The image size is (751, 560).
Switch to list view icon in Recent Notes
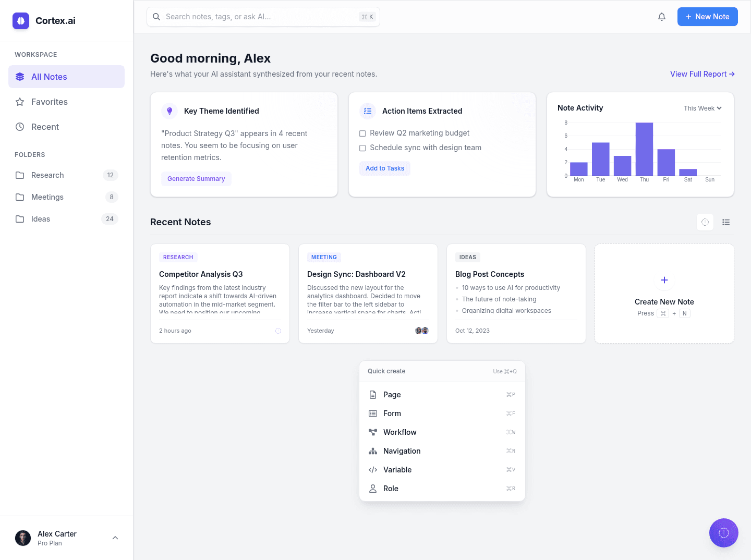[x=726, y=222]
